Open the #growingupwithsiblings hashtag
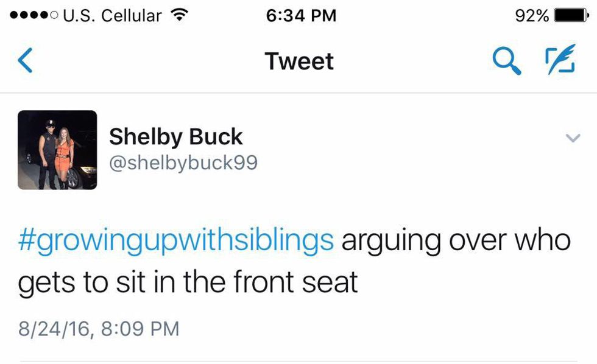The width and height of the screenshot is (597, 364). tap(176, 240)
